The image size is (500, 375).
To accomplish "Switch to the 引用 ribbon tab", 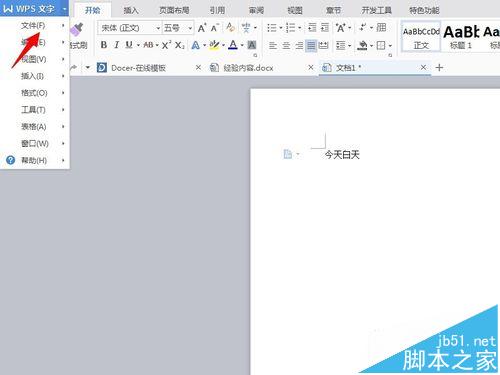I will tap(217, 10).
